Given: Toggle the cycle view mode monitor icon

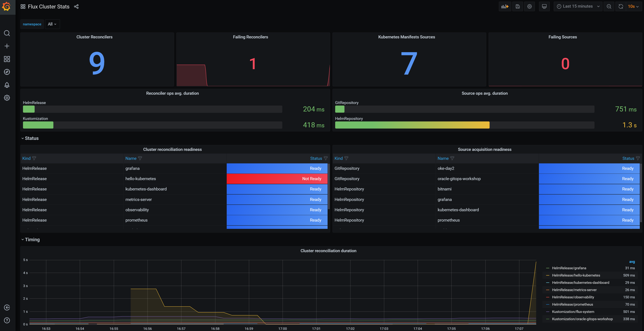Looking at the screenshot, I should click(x=544, y=6).
